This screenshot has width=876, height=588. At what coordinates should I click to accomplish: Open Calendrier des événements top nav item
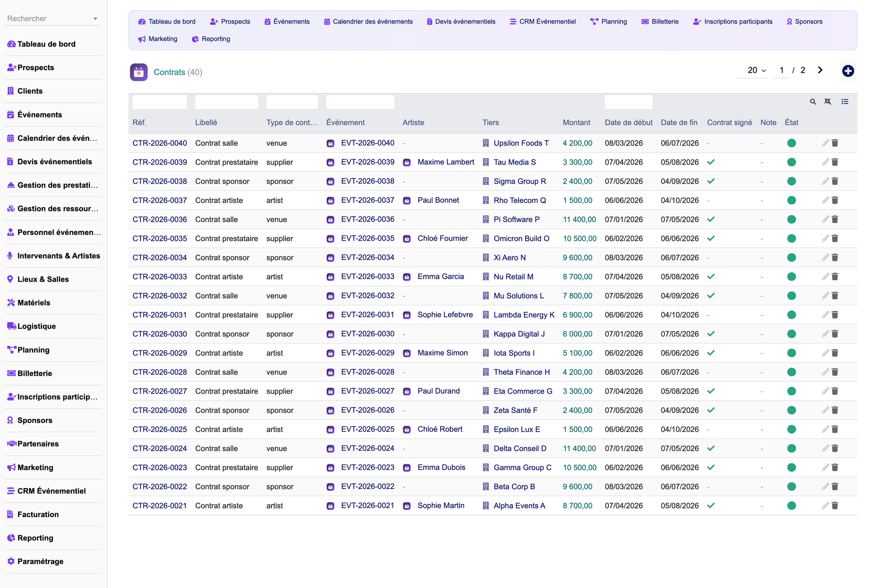pyautogui.click(x=368, y=22)
